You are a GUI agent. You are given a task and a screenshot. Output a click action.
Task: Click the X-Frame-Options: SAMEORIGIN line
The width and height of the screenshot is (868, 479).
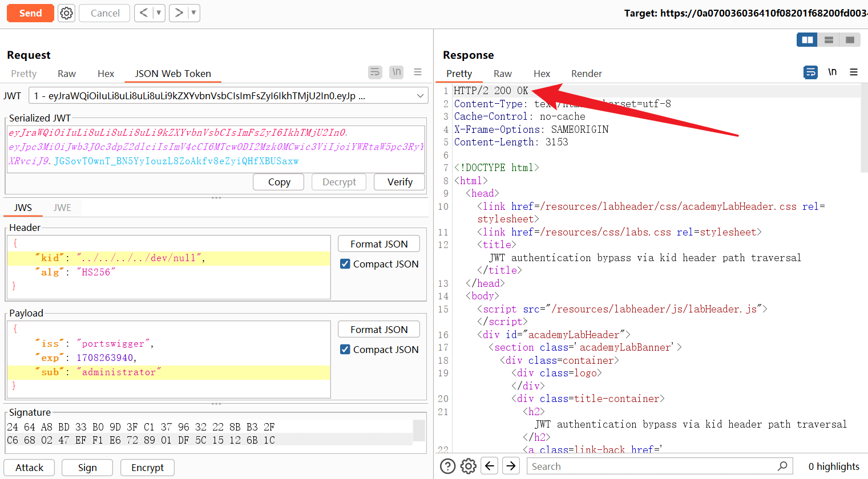tap(531, 129)
